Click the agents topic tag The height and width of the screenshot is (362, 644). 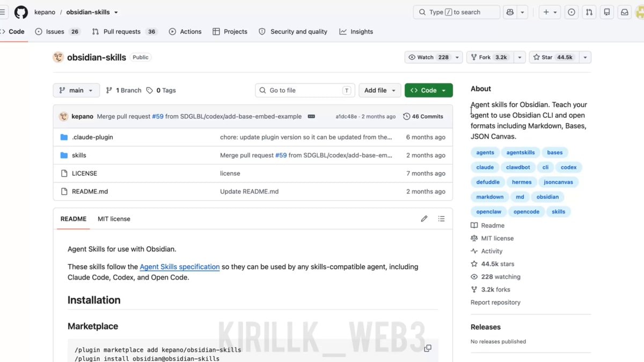coord(485,153)
